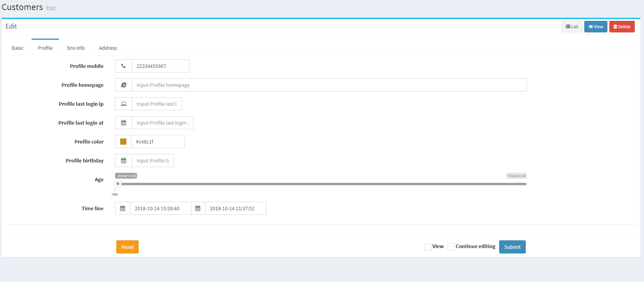Screen dimensions: 644x282
Task: Switch to the Basic tab
Action: click(18, 48)
